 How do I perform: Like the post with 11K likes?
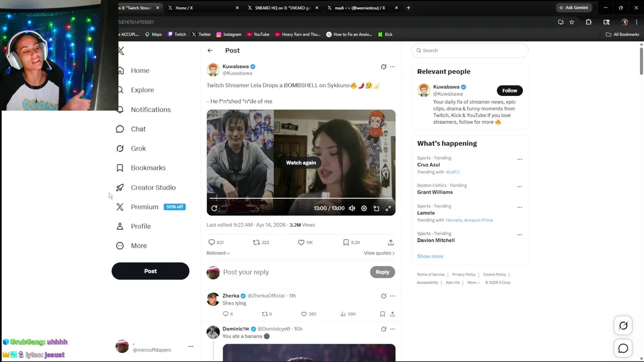(x=301, y=242)
